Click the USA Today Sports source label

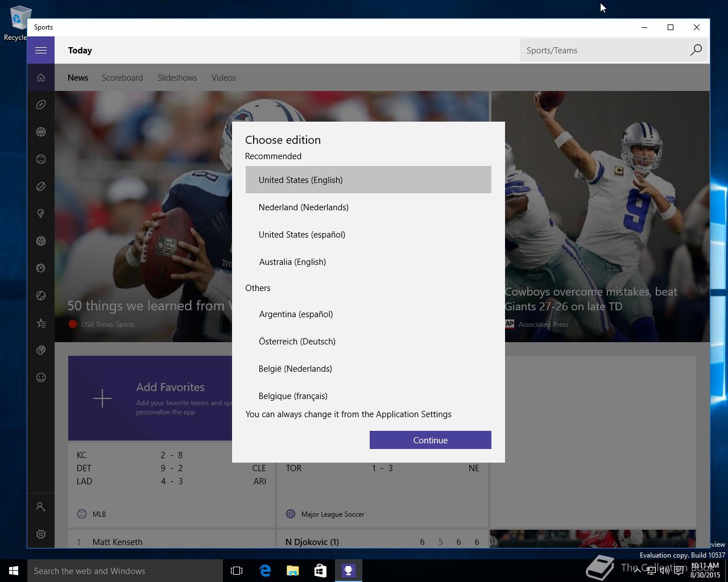coord(108,325)
